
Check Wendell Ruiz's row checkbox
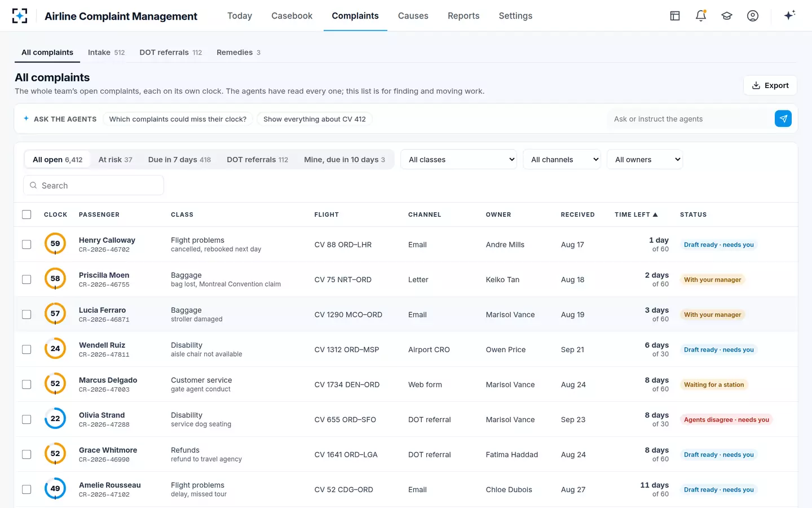[x=27, y=349]
